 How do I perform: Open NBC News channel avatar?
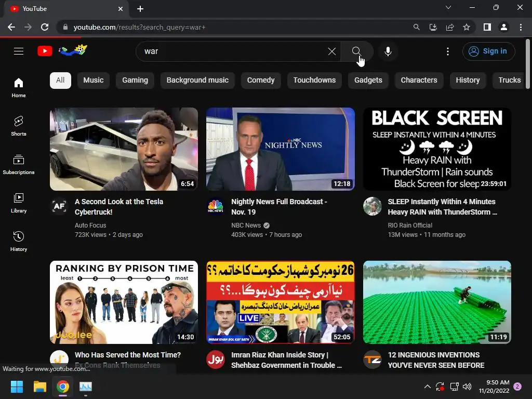point(216,206)
